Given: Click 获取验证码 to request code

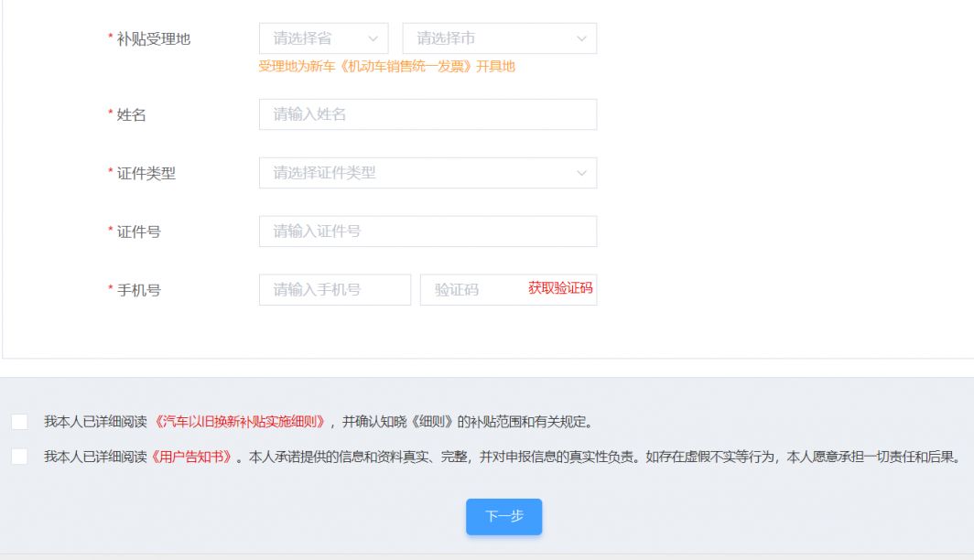Looking at the screenshot, I should click(560, 288).
